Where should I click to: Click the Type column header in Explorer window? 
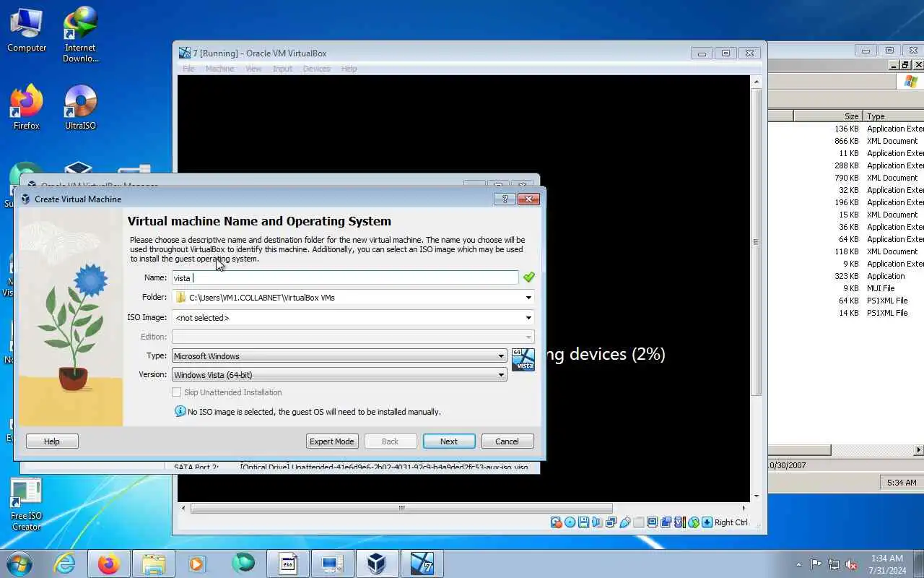click(894, 116)
